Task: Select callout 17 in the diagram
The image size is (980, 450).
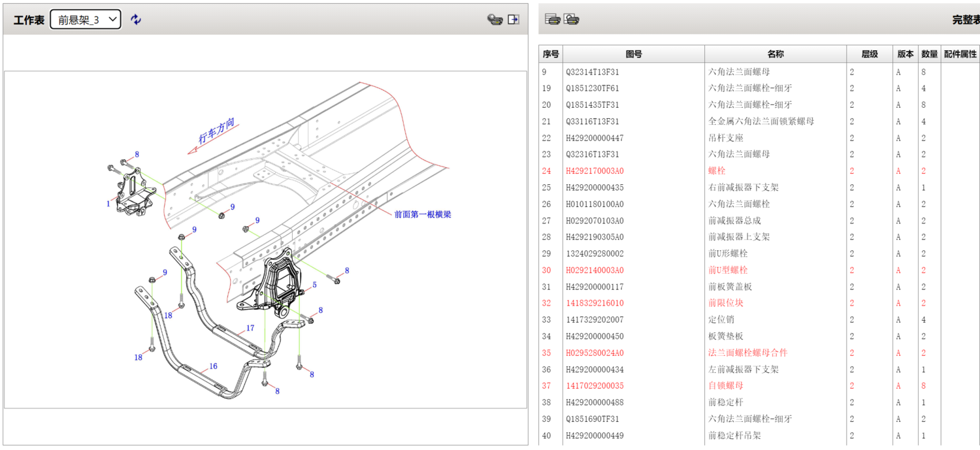Action: tap(250, 328)
